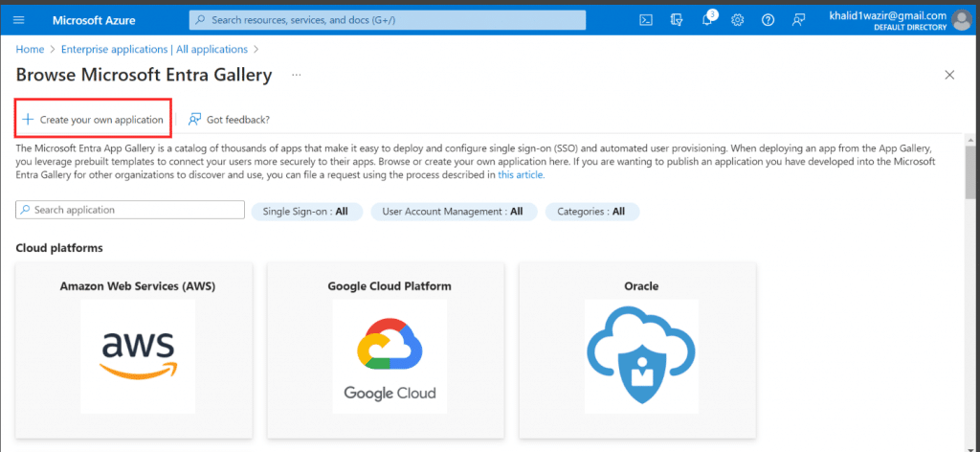The width and height of the screenshot is (980, 452).
Task: Click the Google Cloud logo image
Action: [x=390, y=356]
